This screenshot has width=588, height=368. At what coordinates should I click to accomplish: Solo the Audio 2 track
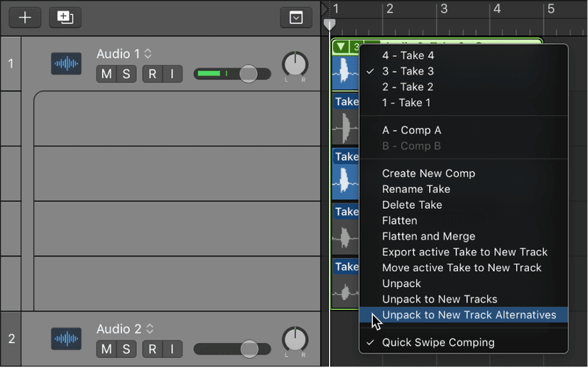tap(126, 349)
